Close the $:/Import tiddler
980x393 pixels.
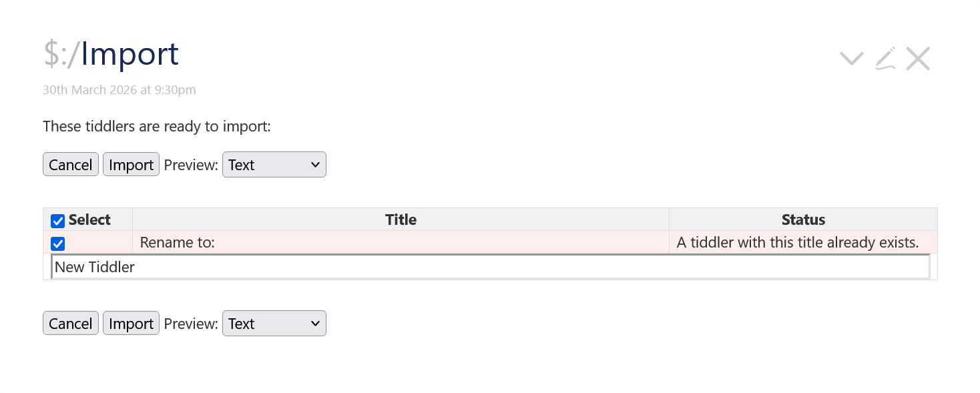pyautogui.click(x=918, y=59)
